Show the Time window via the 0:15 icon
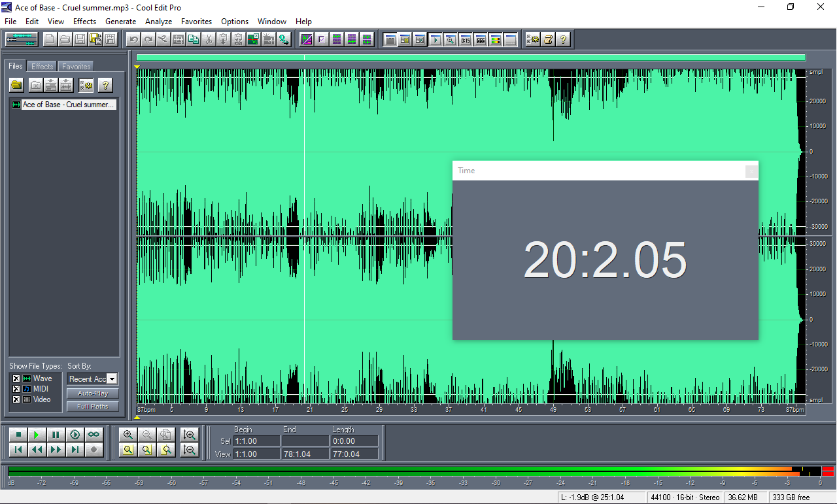This screenshot has width=837, height=504. (466, 39)
